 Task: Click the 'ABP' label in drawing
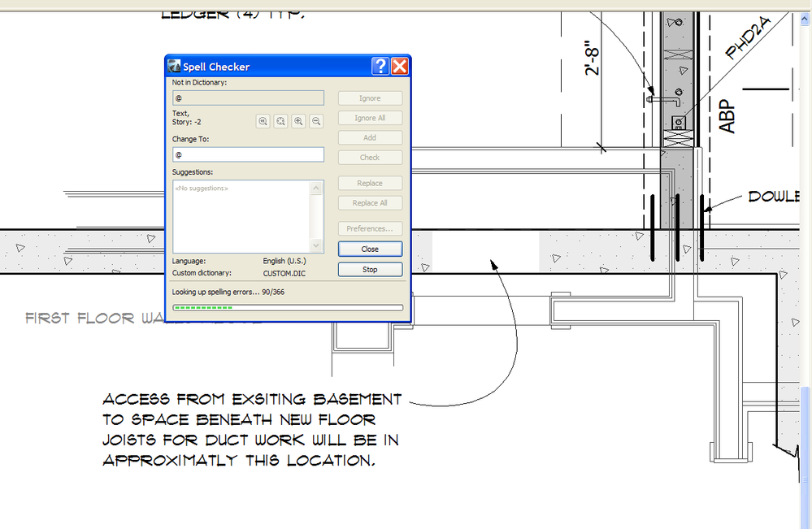727,116
